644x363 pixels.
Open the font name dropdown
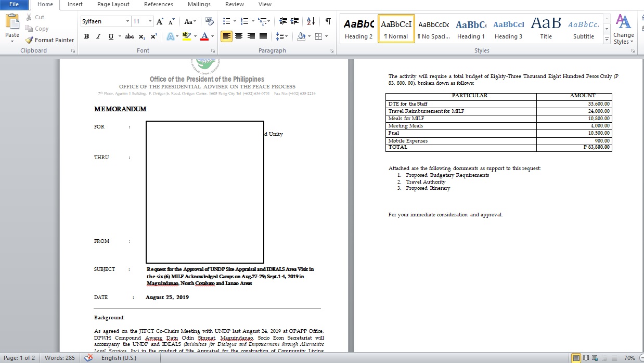coord(127,21)
